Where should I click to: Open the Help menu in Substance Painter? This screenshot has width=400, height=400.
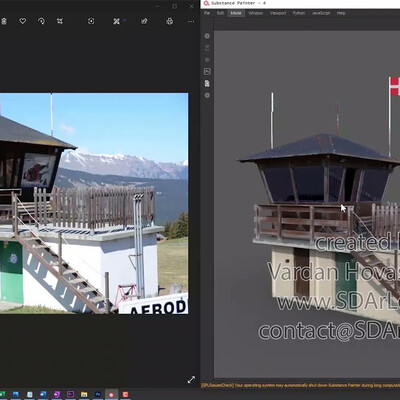[x=341, y=13]
